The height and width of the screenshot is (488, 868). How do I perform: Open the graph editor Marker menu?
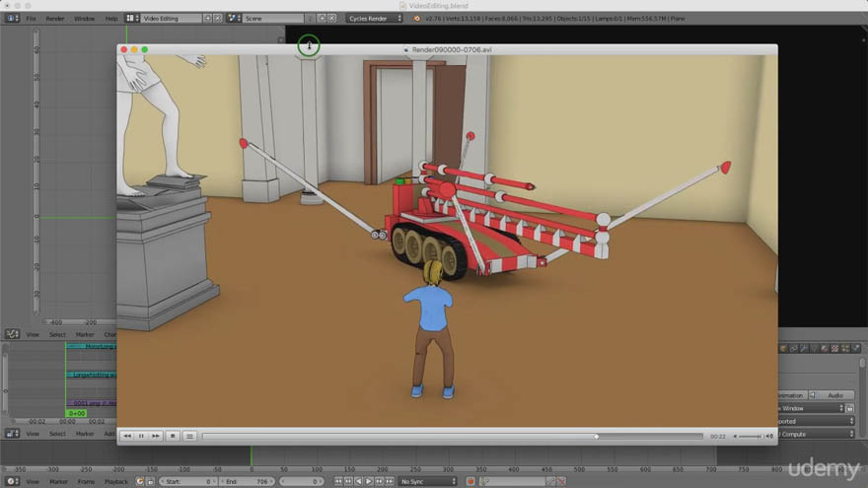click(x=85, y=334)
